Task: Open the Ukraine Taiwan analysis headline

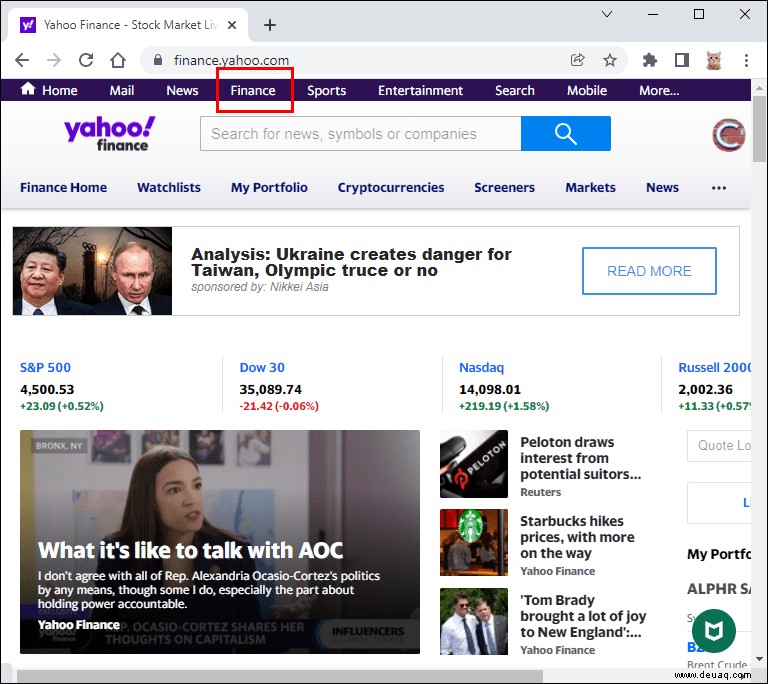Action: (x=351, y=262)
